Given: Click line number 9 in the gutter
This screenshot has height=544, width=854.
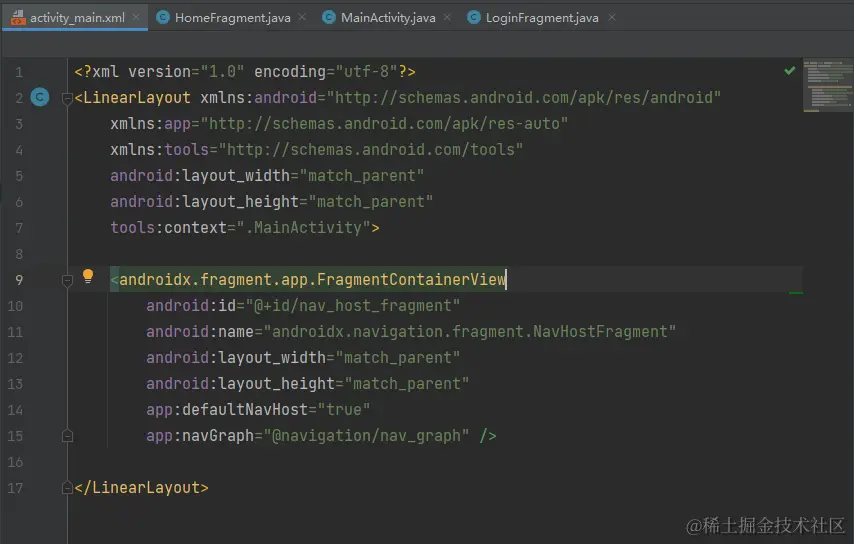Looking at the screenshot, I should click(19, 280).
